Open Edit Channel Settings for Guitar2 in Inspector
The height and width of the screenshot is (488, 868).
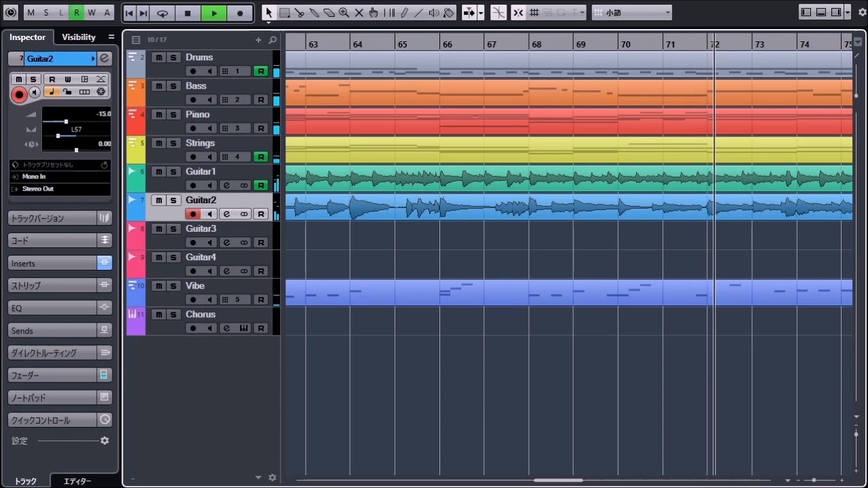click(x=104, y=59)
